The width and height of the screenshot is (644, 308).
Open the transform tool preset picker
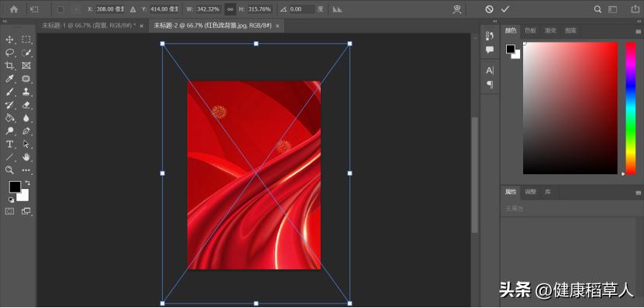pyautogui.click(x=35, y=9)
